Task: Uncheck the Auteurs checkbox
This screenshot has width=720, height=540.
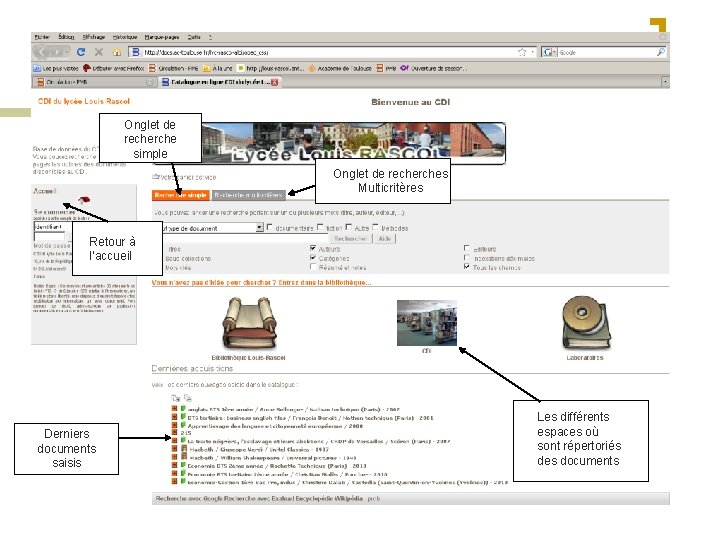Action: (313, 248)
